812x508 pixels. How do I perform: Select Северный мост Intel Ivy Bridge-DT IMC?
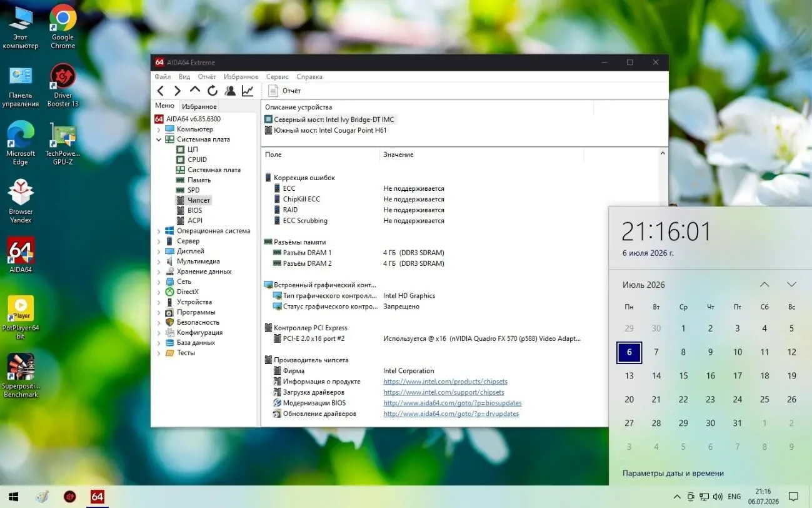point(330,119)
